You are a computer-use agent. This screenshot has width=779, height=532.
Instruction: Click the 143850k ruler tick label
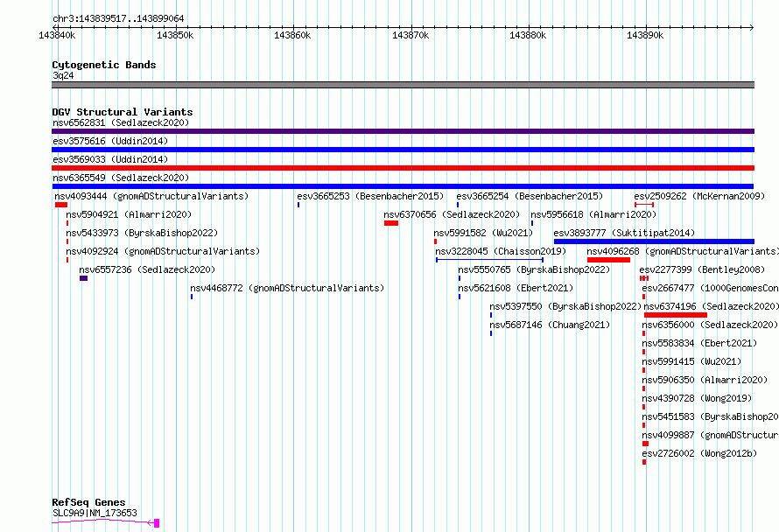click(175, 35)
